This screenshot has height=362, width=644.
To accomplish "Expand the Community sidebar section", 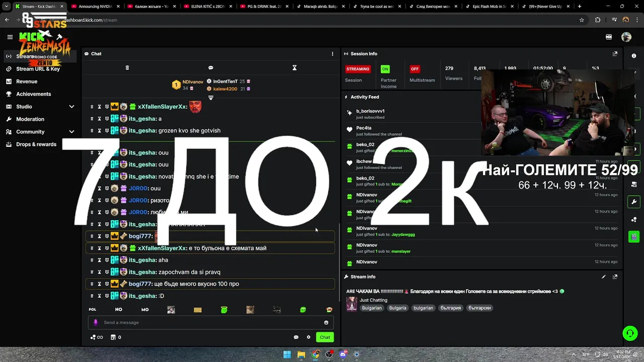I will 40,132.
